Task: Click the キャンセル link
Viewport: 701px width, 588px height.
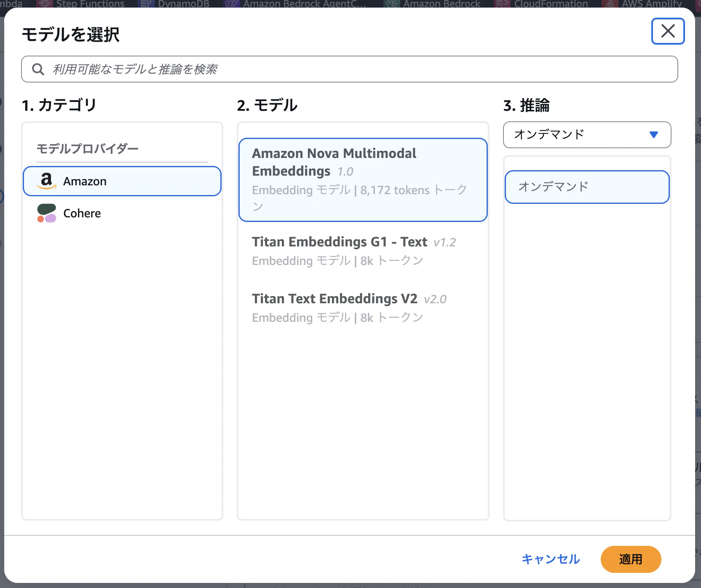Action: coord(551,559)
